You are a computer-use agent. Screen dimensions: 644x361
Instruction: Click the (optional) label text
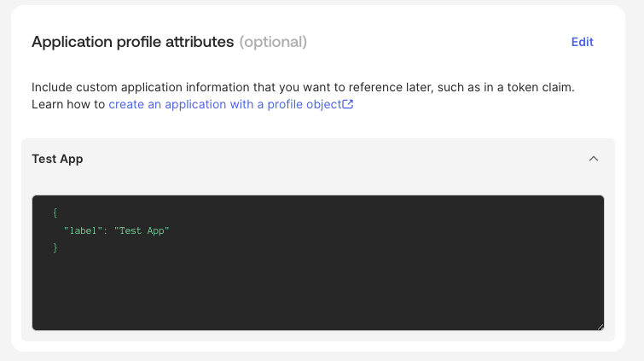273,42
